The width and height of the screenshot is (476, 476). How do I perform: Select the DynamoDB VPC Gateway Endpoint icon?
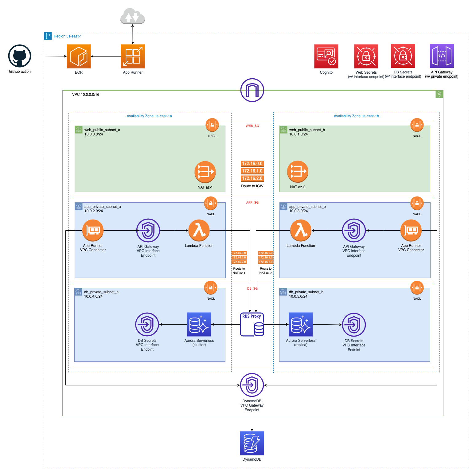[252, 385]
